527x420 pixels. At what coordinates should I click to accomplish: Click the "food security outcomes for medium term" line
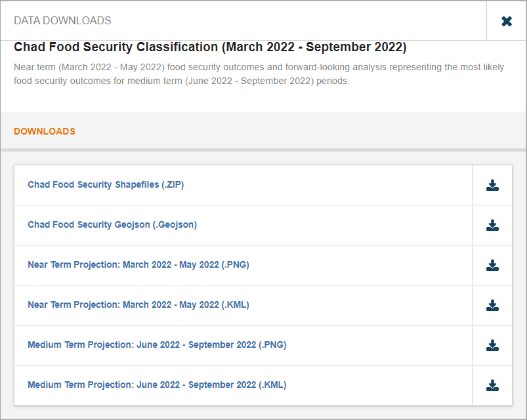point(182,81)
